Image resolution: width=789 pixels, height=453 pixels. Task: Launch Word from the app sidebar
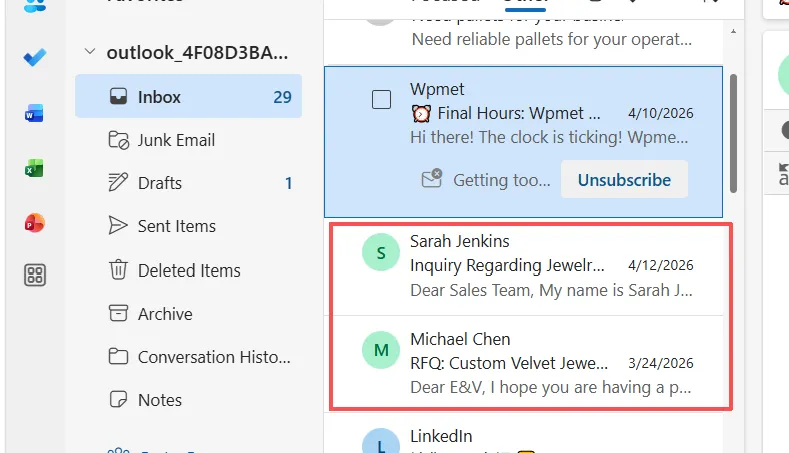click(35, 113)
